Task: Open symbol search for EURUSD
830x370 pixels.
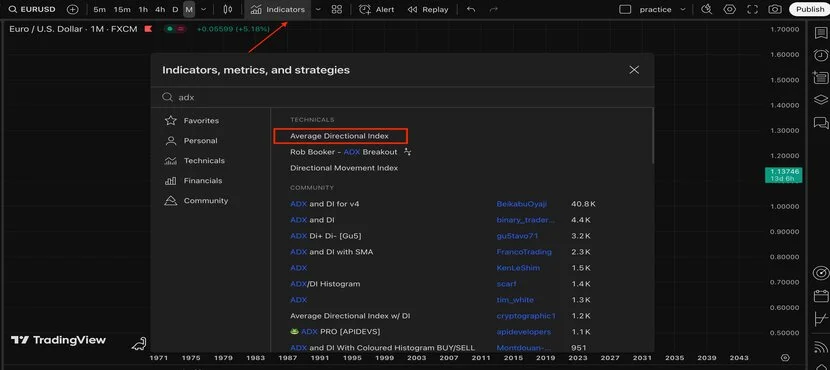Action: pos(32,10)
